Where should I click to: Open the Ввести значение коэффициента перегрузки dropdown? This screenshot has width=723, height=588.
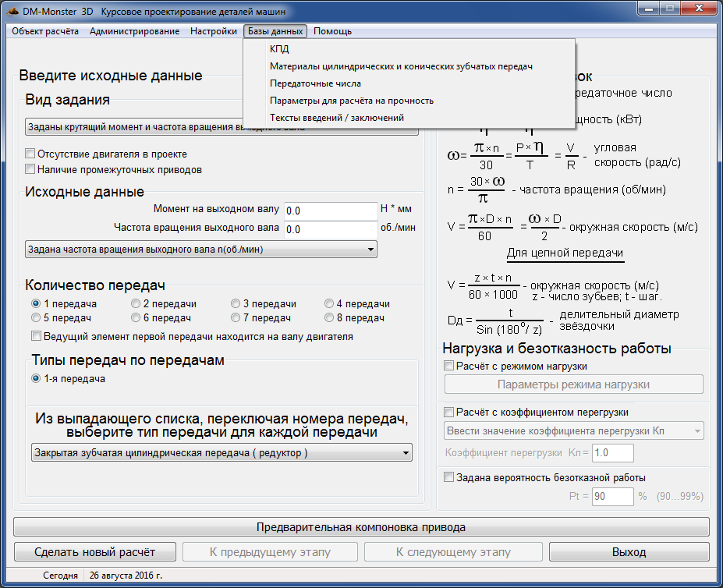(x=573, y=430)
